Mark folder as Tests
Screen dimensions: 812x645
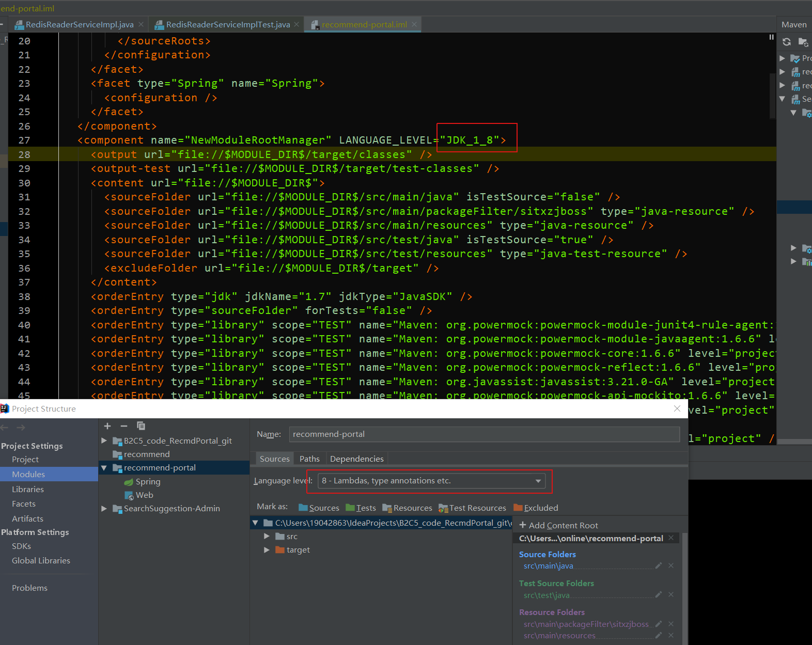coord(361,508)
